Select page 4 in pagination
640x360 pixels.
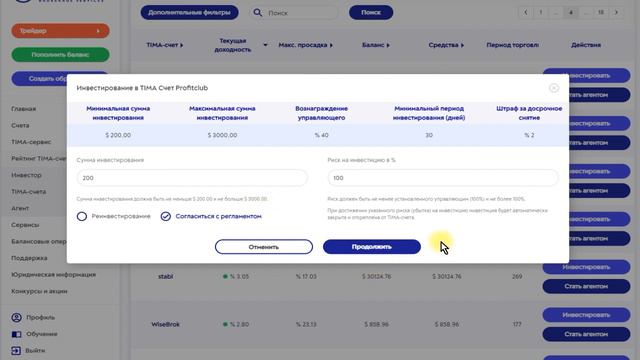click(x=571, y=12)
